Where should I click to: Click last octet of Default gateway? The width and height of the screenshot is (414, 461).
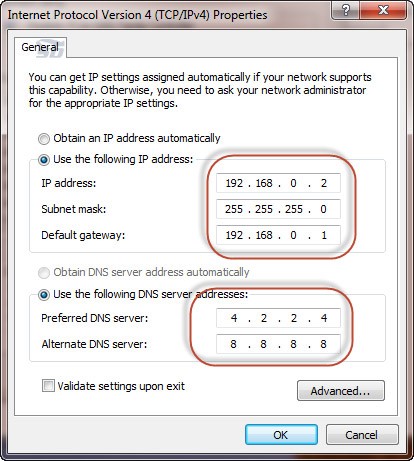click(x=324, y=235)
